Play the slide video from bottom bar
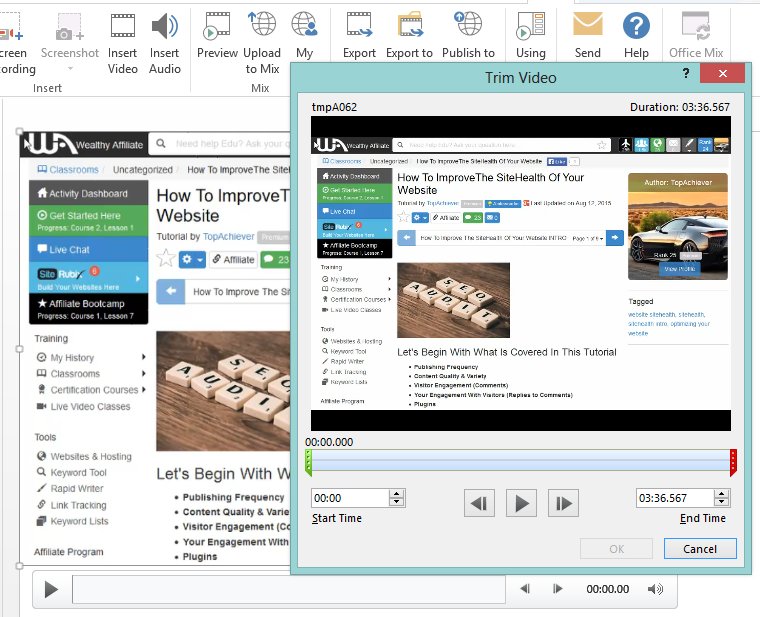 51,589
